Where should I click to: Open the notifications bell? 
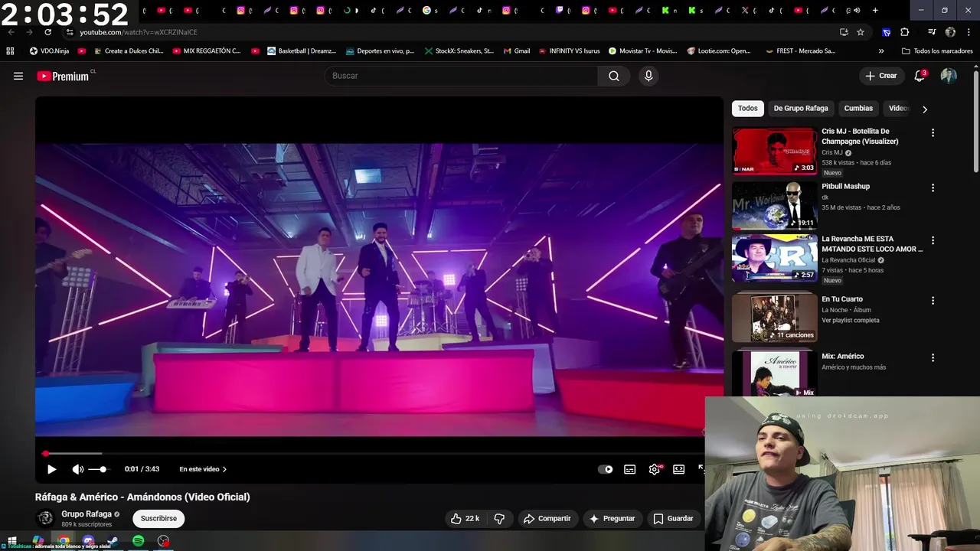(x=920, y=76)
